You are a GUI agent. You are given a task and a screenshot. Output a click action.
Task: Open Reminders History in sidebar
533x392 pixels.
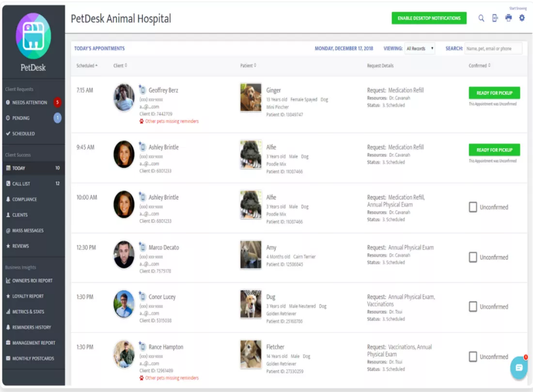tap(33, 327)
